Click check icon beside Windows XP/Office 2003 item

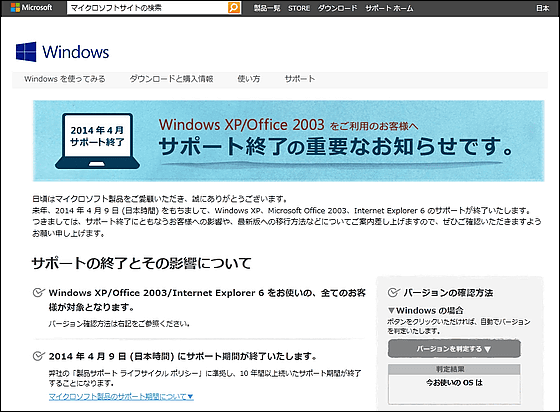39,292
